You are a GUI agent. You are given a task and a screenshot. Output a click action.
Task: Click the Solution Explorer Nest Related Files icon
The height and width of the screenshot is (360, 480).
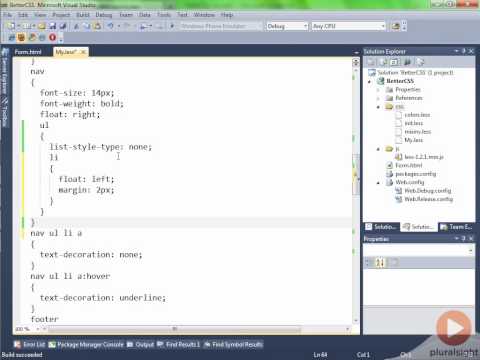click(x=407, y=62)
